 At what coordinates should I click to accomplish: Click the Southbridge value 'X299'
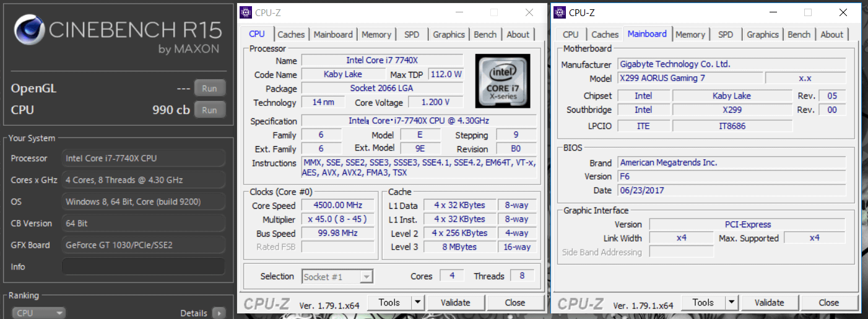(x=732, y=110)
